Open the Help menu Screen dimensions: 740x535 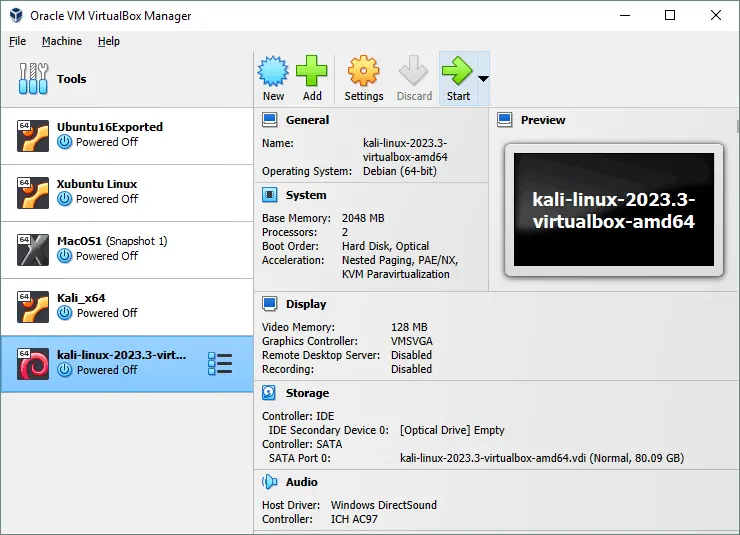click(109, 42)
